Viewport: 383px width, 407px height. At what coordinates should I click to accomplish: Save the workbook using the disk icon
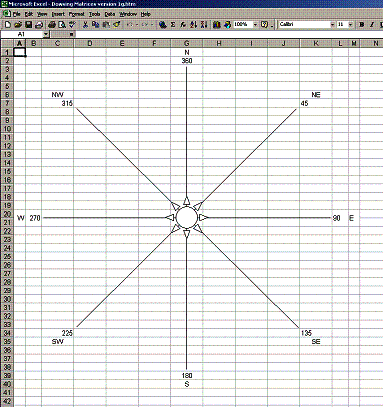coord(28,24)
